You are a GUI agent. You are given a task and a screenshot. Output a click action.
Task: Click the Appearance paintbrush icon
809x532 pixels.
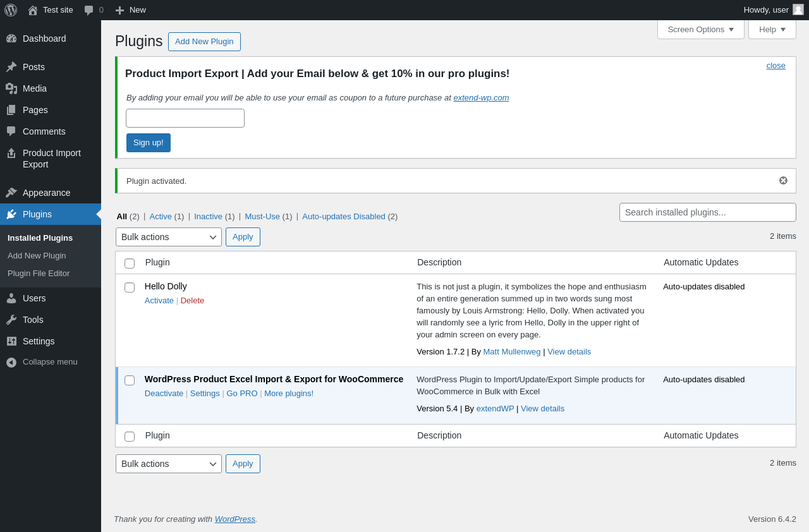point(11,193)
